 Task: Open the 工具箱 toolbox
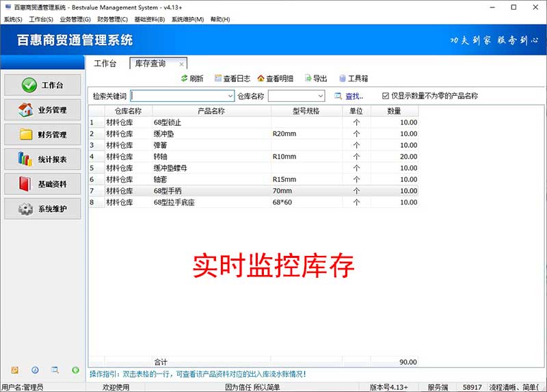353,78
